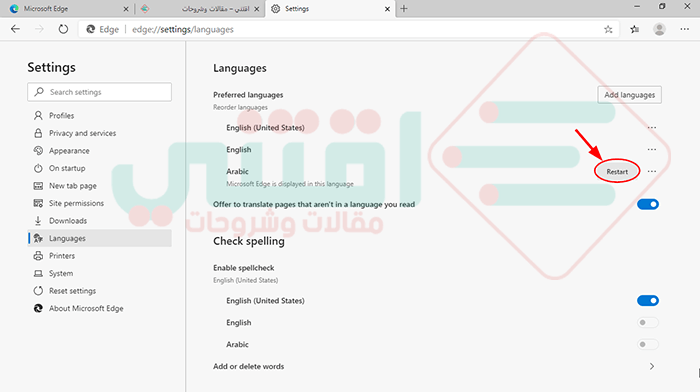Viewport: 700px width, 392px height.
Task: Close the Arabic-titled middle tab
Action: click(x=257, y=8)
